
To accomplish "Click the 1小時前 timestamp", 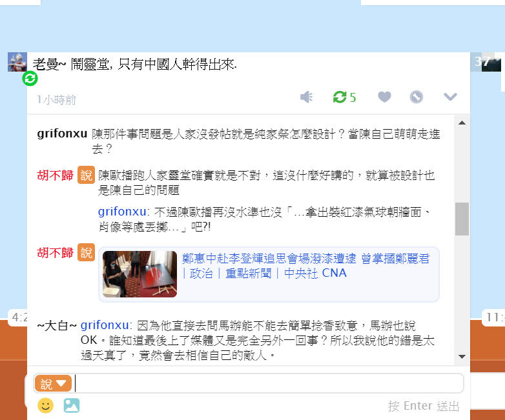I will 56,100.
